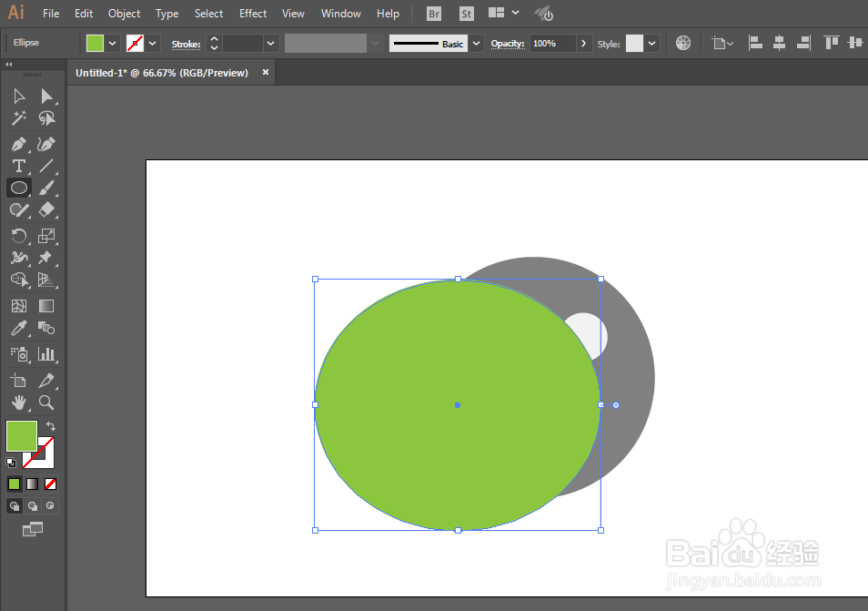This screenshot has height=611, width=868.
Task: Select the Shape Builder tool
Action: (19, 280)
